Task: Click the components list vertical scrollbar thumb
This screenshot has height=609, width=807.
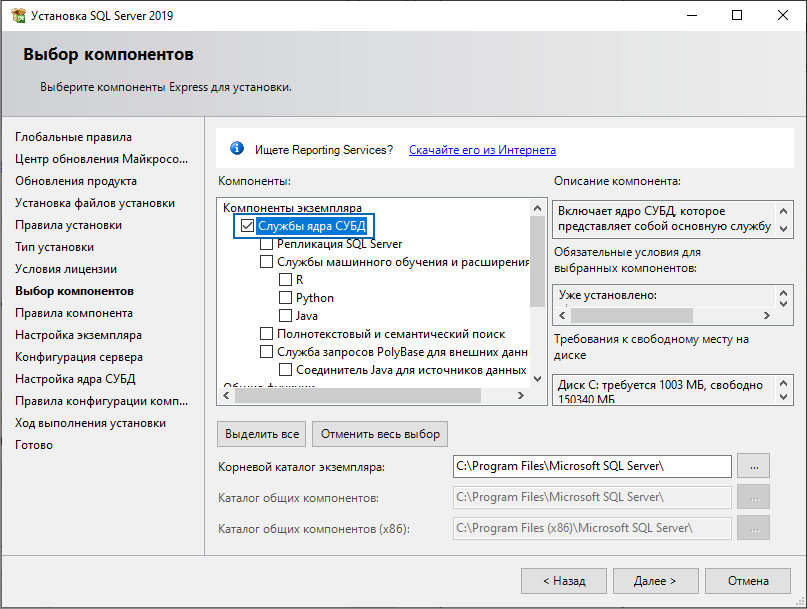Action: click(x=537, y=261)
